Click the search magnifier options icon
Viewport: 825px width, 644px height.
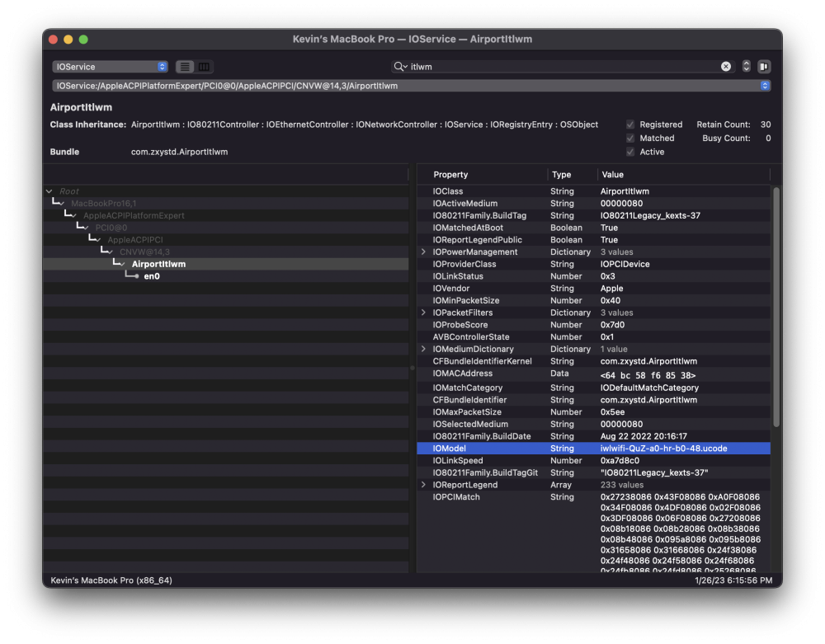tap(400, 66)
